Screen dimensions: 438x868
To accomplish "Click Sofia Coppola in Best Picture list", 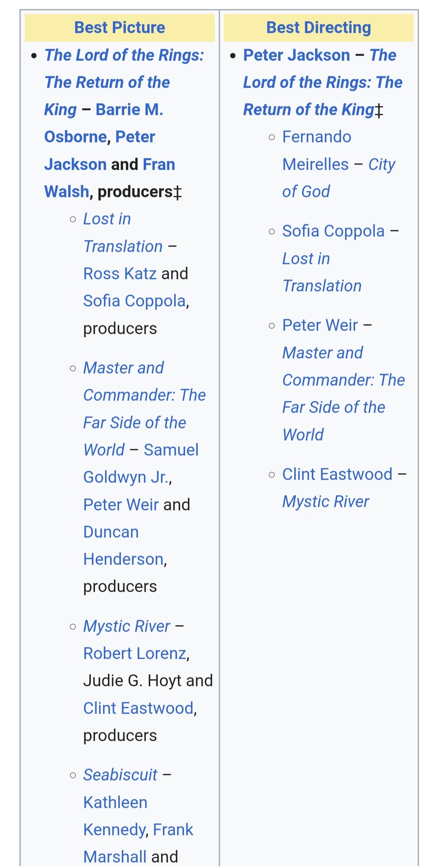I will 134,301.
